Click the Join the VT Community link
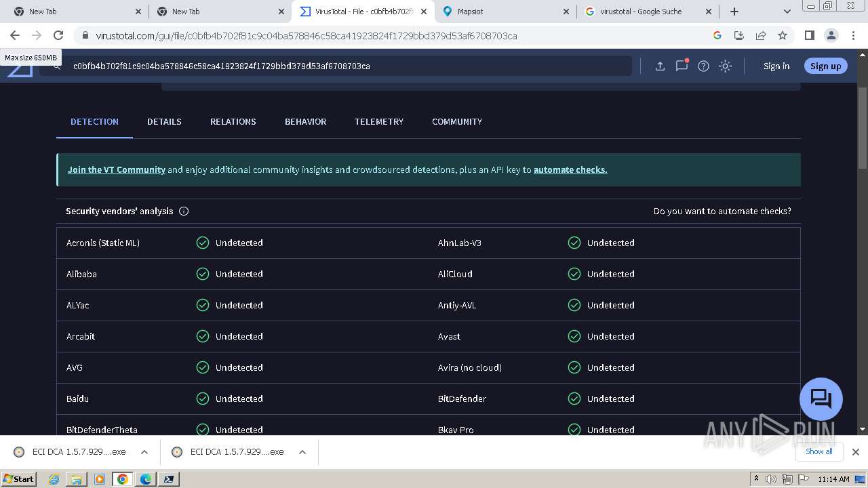The width and height of the screenshot is (868, 488). click(x=117, y=170)
